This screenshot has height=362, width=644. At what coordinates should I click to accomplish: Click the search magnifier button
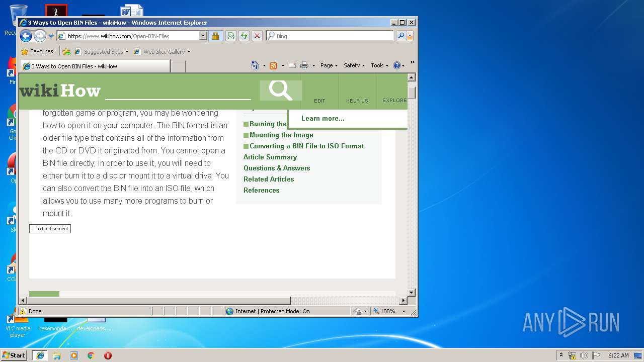click(x=401, y=36)
